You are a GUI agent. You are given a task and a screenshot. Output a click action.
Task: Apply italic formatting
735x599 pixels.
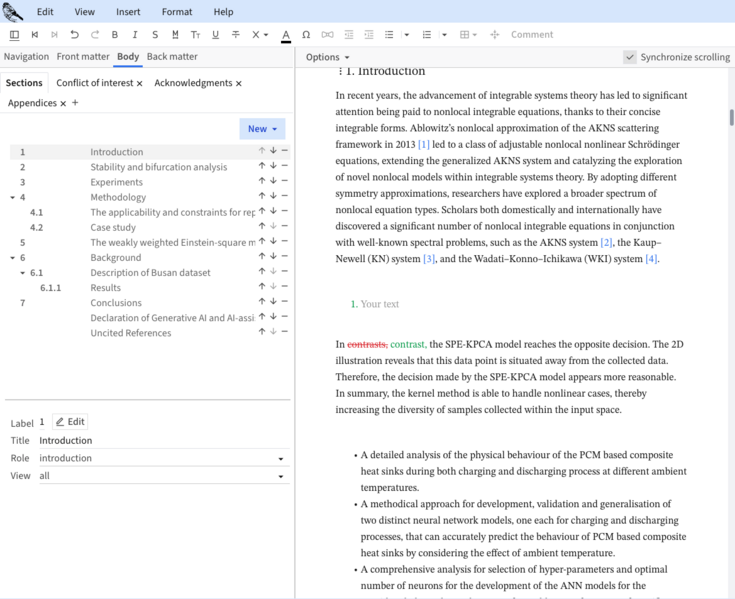pyautogui.click(x=135, y=35)
